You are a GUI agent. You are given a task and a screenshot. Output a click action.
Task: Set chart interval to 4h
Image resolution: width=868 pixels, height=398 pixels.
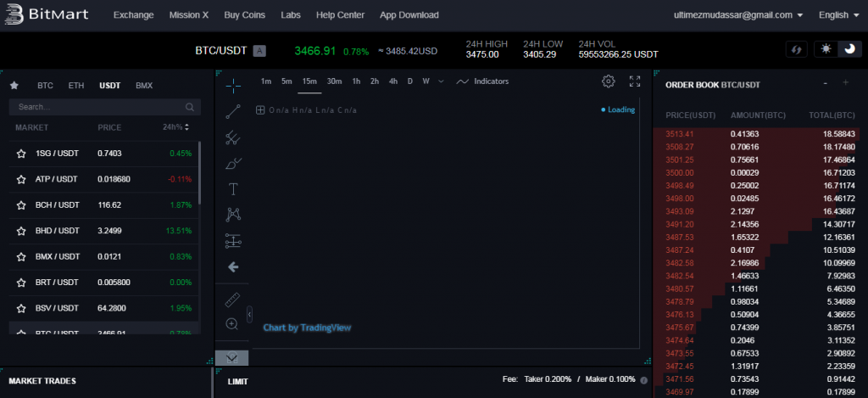coord(393,81)
